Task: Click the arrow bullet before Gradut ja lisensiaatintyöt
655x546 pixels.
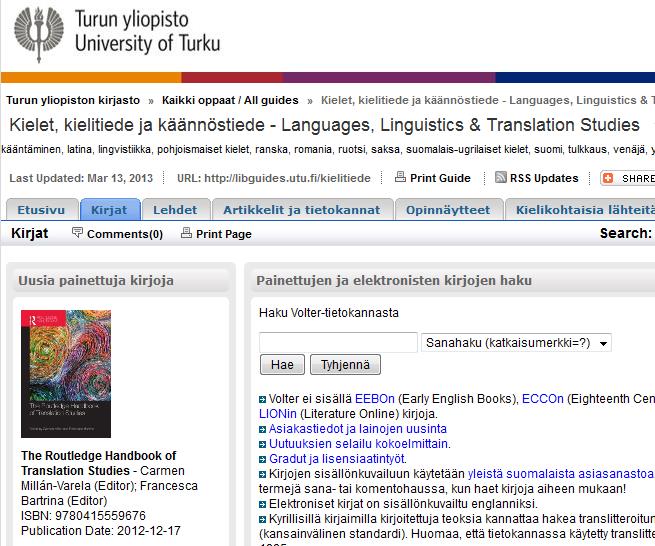Action: 262,460
